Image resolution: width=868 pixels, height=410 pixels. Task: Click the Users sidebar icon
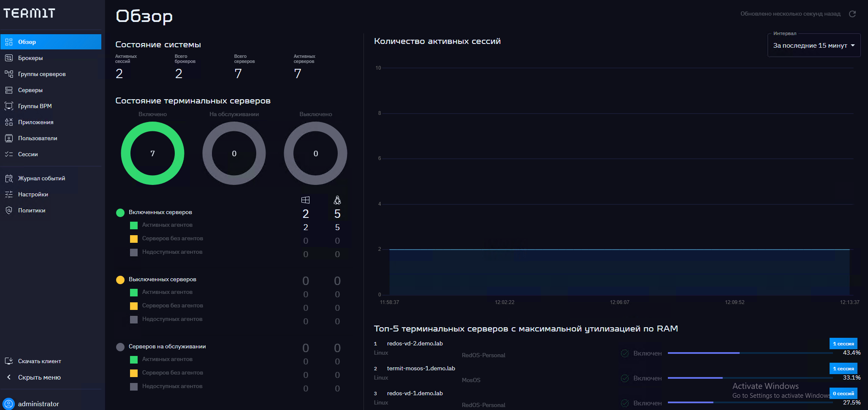pos(9,138)
